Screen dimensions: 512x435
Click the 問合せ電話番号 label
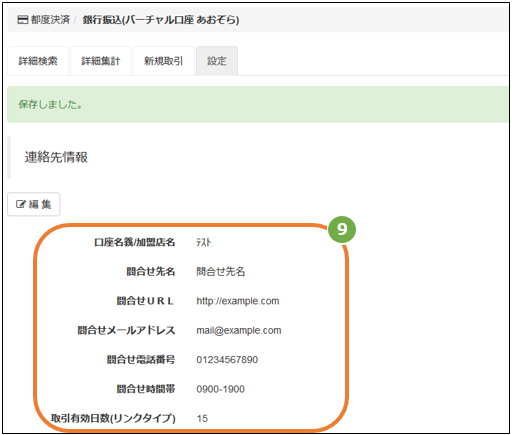141,360
